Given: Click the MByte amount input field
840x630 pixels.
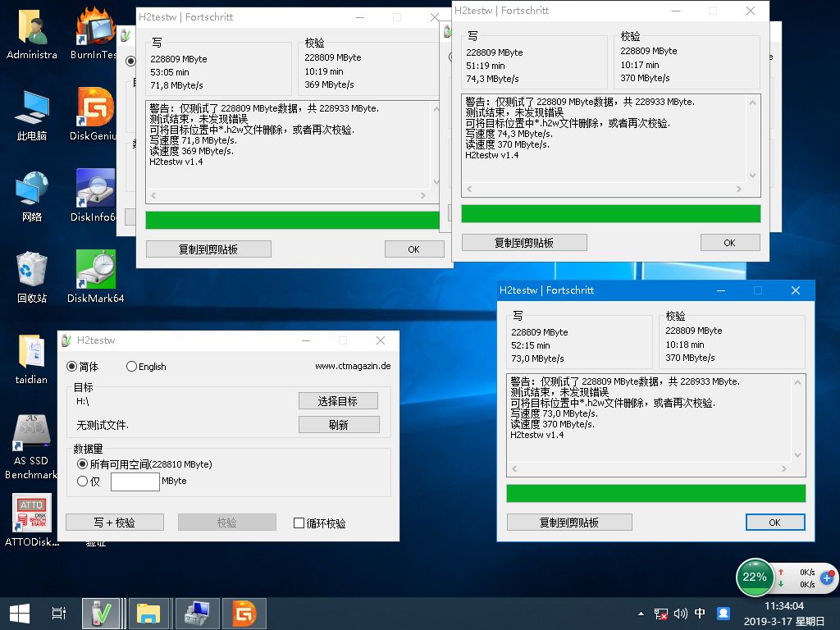Looking at the screenshot, I should pos(135,482).
